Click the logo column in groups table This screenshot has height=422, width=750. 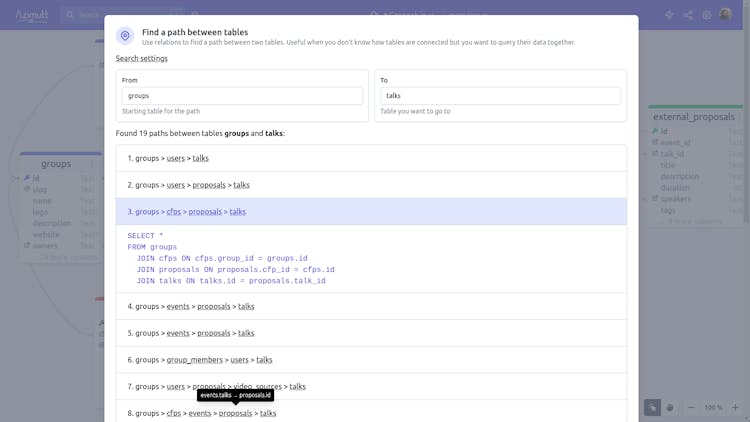pyautogui.click(x=40, y=212)
